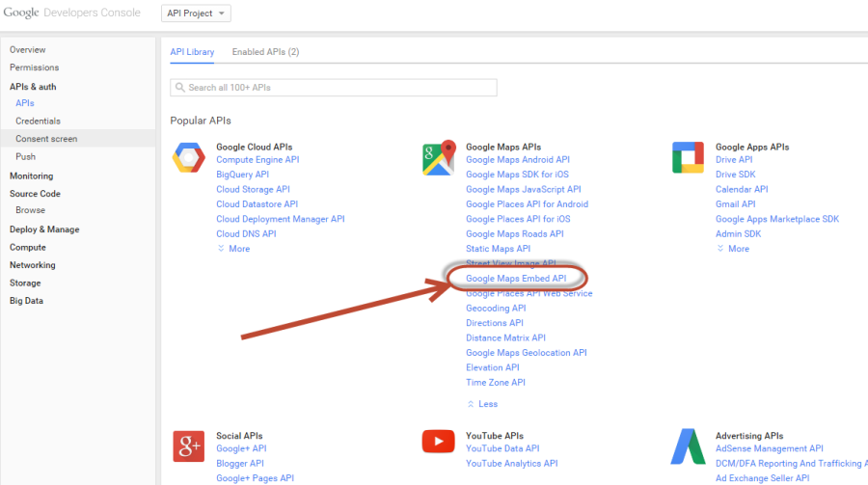Open Cloud DNS API link
The image size is (868, 485).
246,234
